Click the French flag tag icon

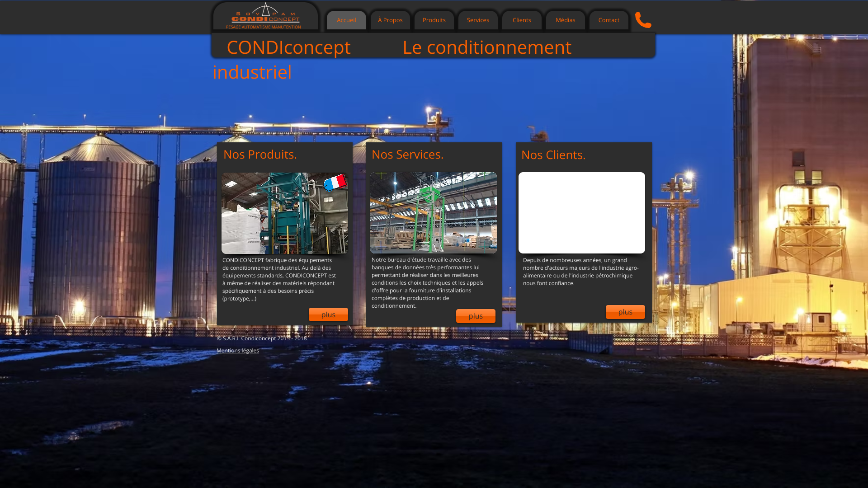335,183
